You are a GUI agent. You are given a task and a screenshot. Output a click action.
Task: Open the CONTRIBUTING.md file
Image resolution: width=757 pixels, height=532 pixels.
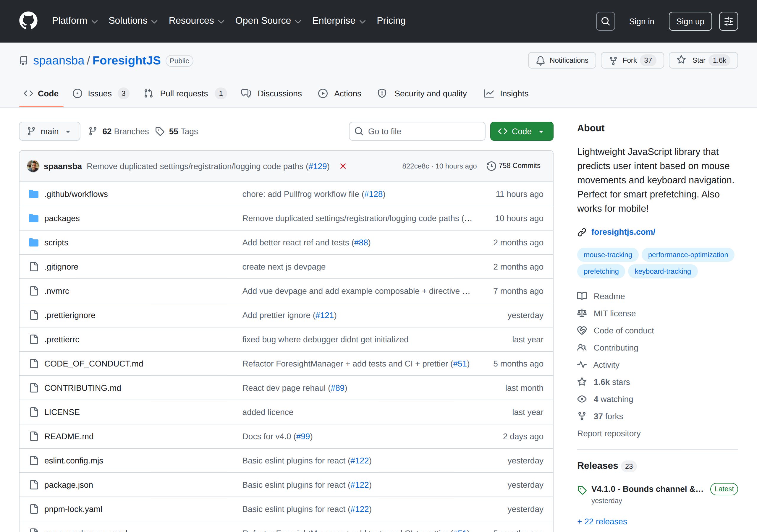(x=83, y=388)
